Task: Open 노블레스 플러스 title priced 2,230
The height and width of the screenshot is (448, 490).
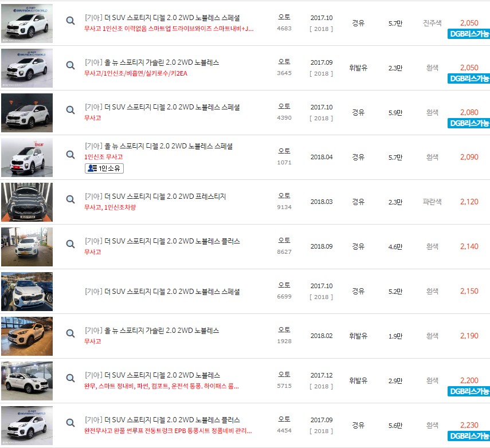Action: tap(162, 420)
